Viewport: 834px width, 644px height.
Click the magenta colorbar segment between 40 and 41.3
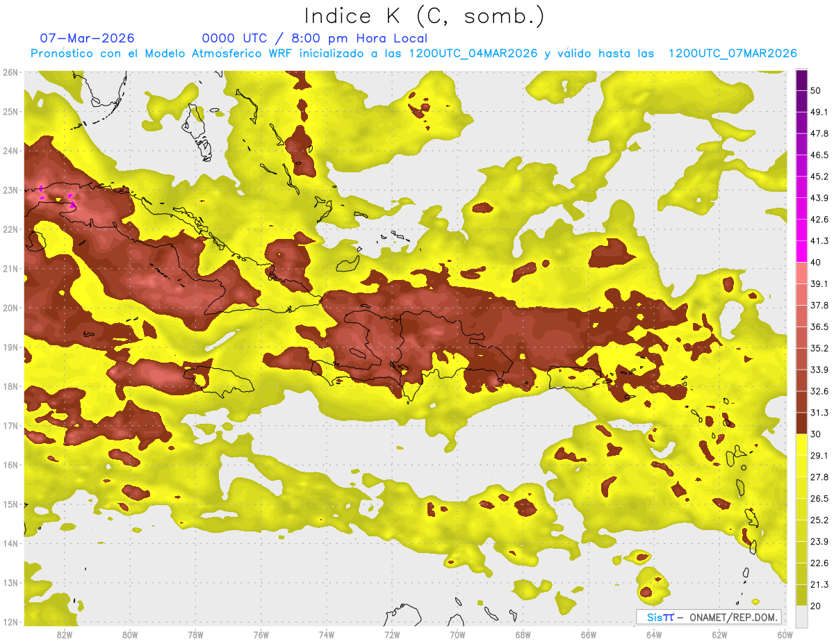801,251
